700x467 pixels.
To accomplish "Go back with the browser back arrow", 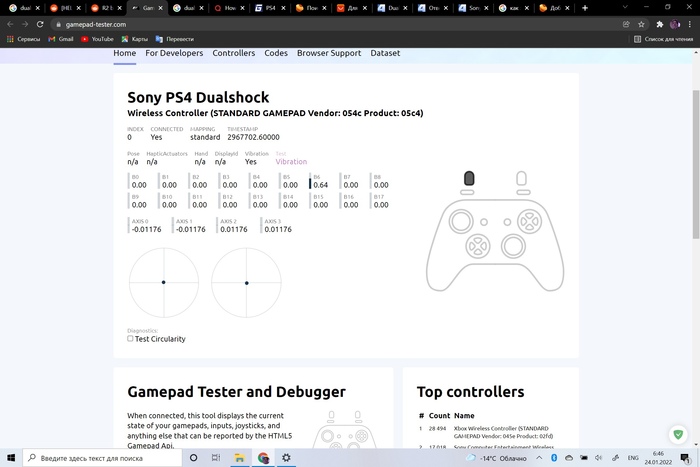I will (x=10, y=24).
